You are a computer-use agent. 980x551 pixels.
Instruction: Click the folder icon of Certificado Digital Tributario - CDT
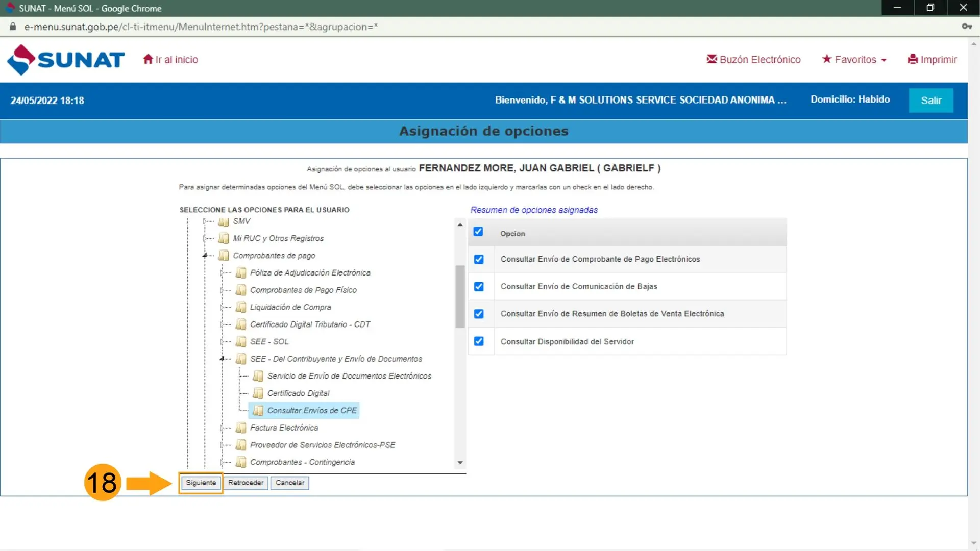coord(241,324)
